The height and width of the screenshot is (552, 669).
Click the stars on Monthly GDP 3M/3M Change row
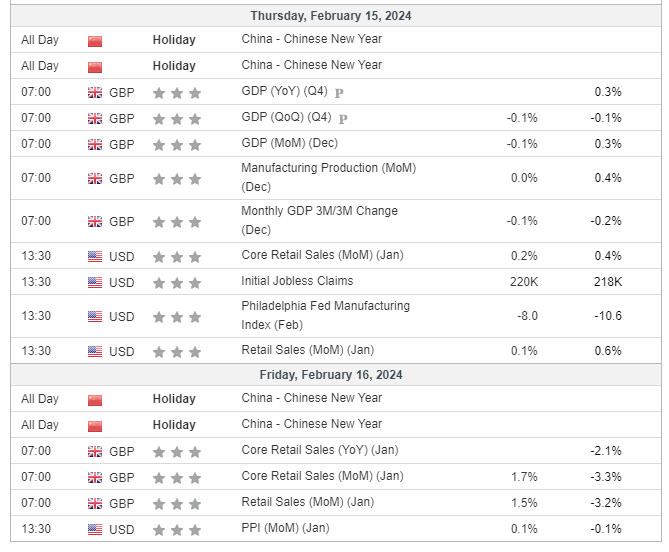(x=177, y=222)
